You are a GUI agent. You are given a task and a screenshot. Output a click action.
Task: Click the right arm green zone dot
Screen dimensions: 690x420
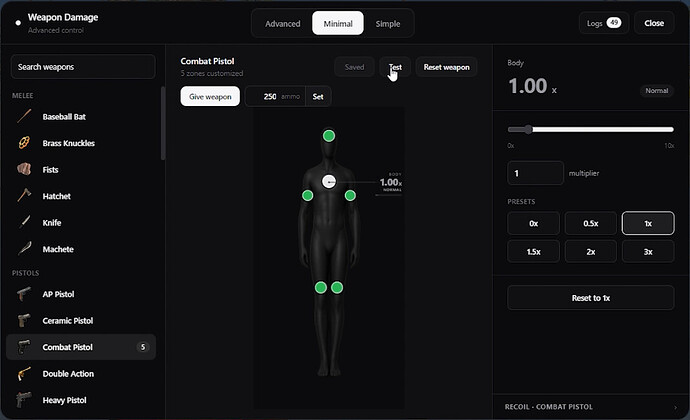coord(350,195)
